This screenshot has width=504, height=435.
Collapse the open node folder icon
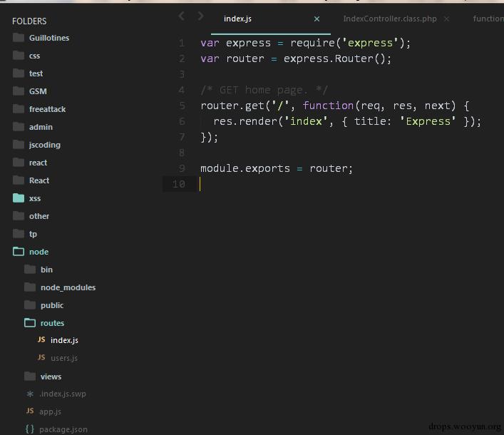coord(19,252)
